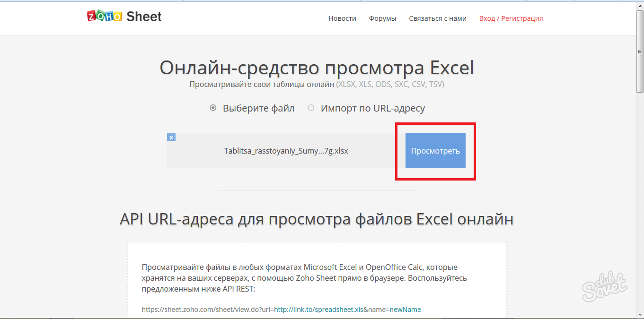Select the "Выберите файл" radio button
Screen dimensions: 644x319
213,108
